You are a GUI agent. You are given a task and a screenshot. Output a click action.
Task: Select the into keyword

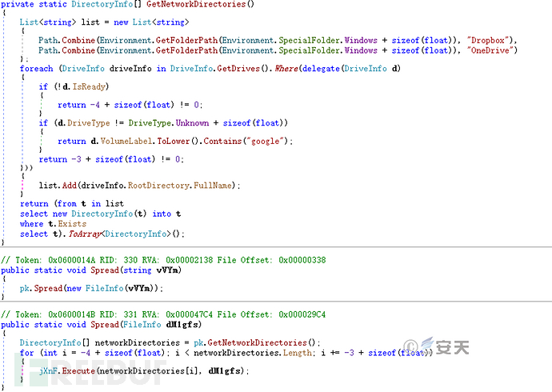click(x=162, y=214)
